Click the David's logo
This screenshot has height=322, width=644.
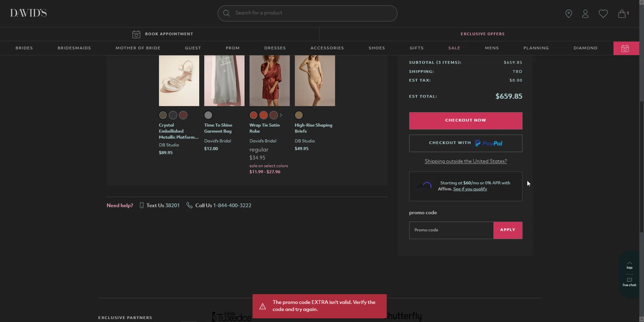tap(28, 13)
